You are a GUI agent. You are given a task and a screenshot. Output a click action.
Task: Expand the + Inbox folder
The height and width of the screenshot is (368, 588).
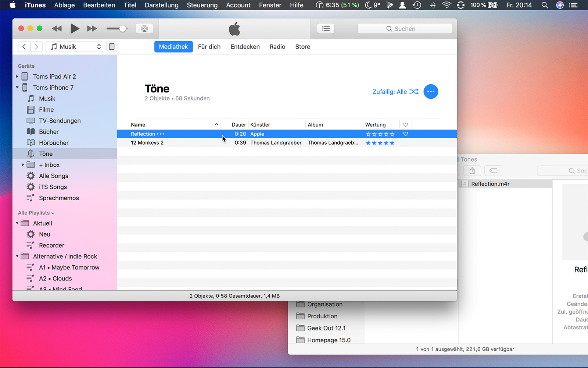23,165
